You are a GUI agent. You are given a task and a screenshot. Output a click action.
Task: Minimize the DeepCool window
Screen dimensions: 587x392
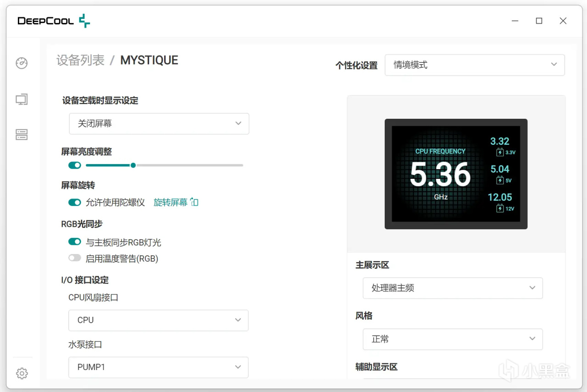point(515,21)
